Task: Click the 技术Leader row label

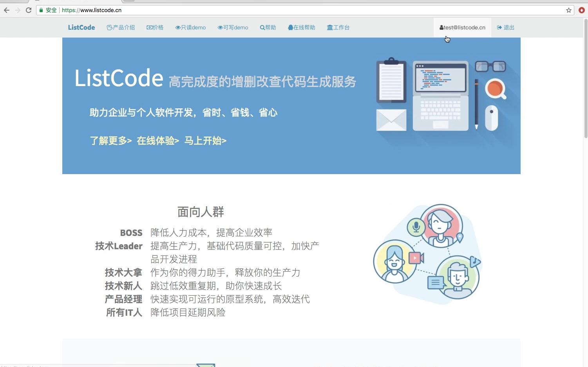Action: (119, 246)
